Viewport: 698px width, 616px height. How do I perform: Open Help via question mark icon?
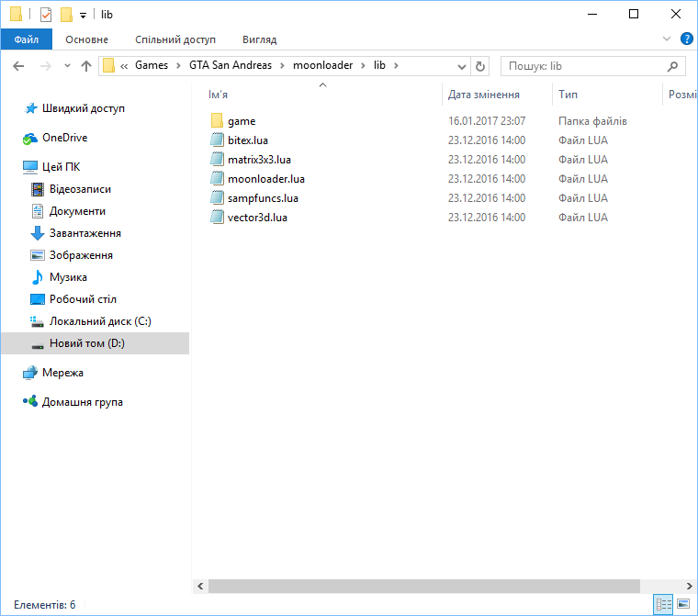pyautogui.click(x=686, y=39)
